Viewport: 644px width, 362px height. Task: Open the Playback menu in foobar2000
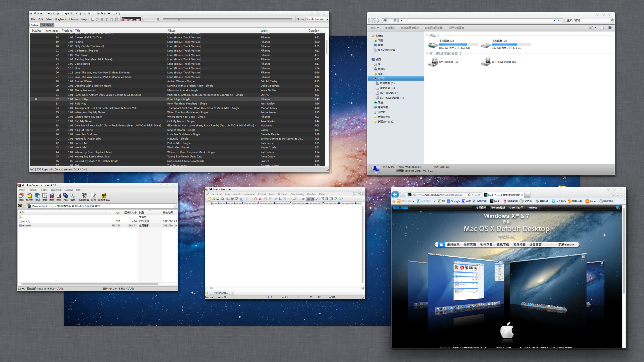coord(61,19)
